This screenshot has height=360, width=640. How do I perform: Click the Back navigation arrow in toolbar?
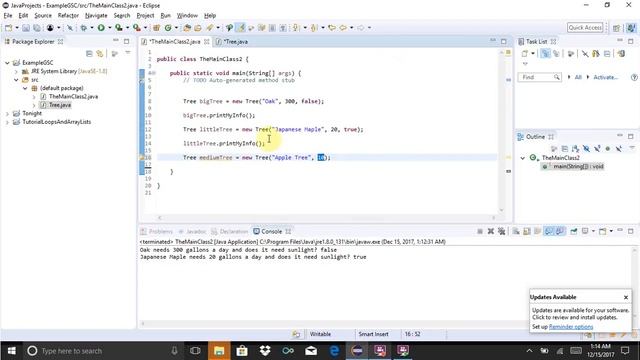(343, 28)
